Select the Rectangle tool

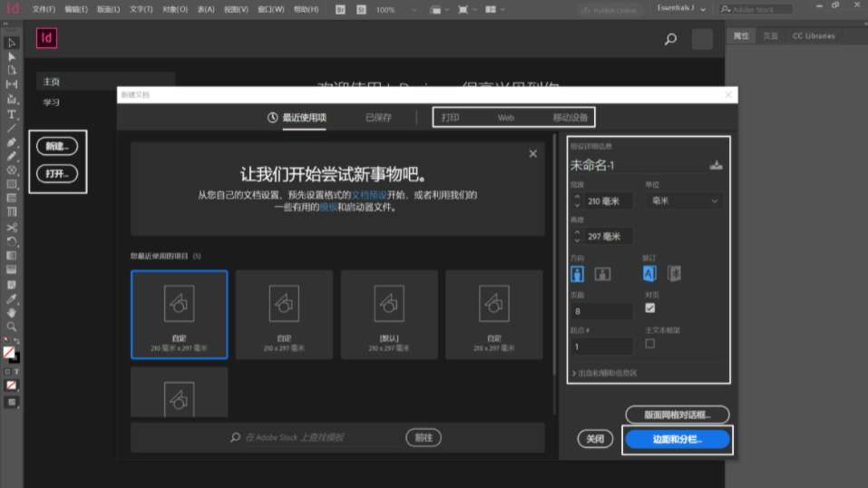(x=12, y=184)
